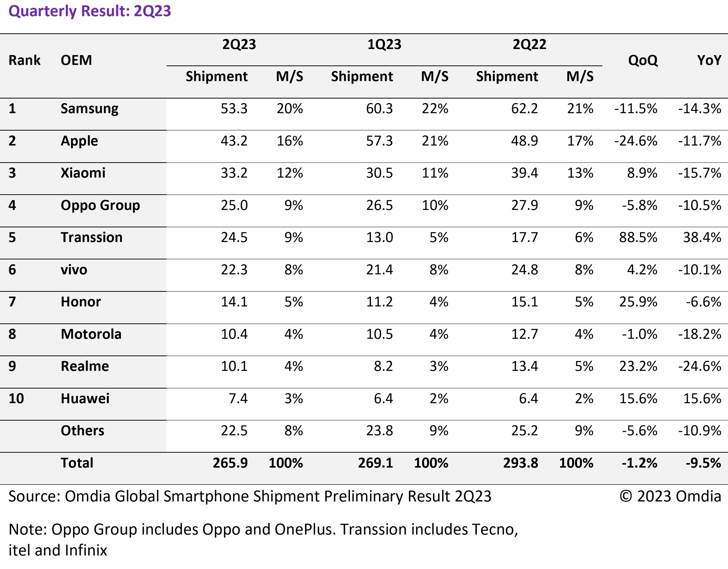
Task: Click the 2Q23 group header
Action: [x=239, y=44]
